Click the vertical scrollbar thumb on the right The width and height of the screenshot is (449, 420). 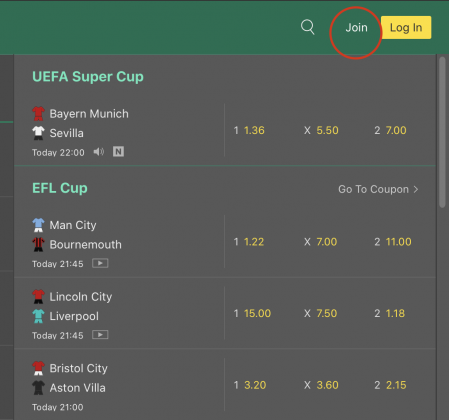(442, 132)
